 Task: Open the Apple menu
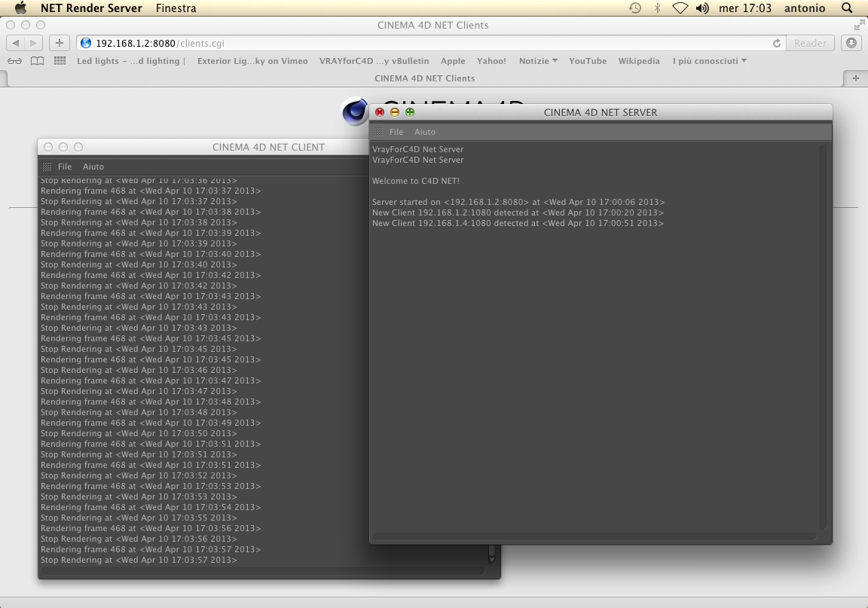(x=20, y=8)
